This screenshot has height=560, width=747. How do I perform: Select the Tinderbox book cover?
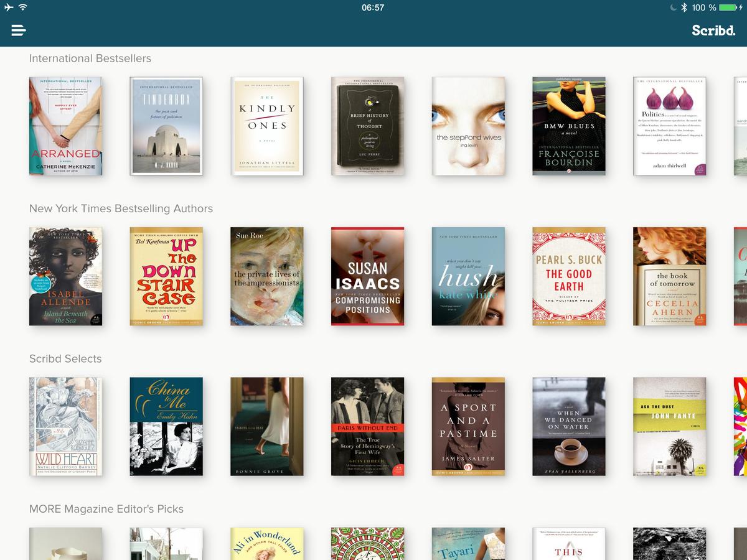pyautogui.click(x=166, y=126)
